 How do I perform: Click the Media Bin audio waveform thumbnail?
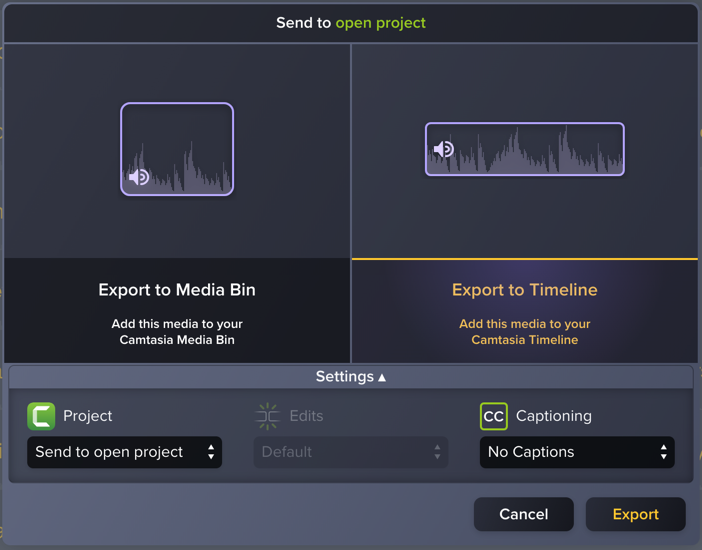click(x=177, y=149)
